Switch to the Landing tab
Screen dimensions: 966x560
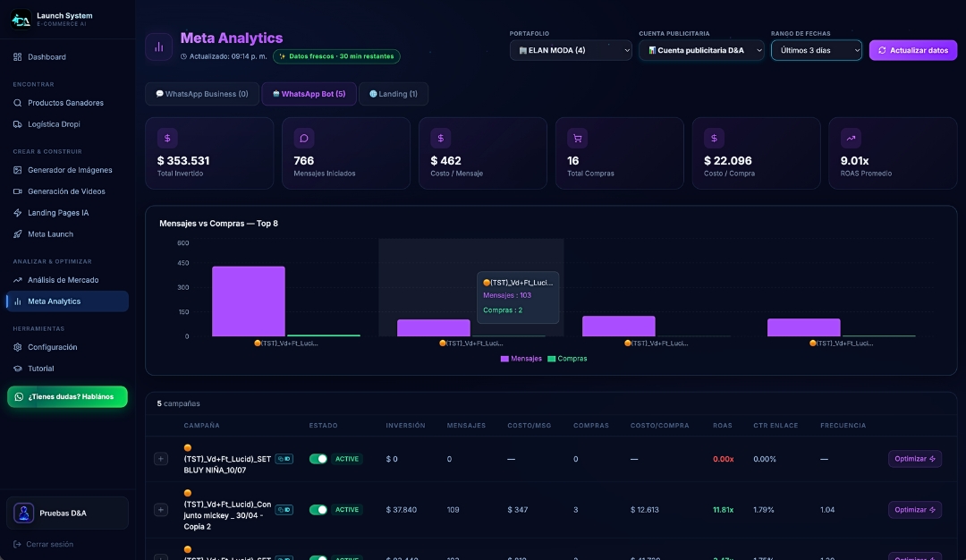[394, 94]
